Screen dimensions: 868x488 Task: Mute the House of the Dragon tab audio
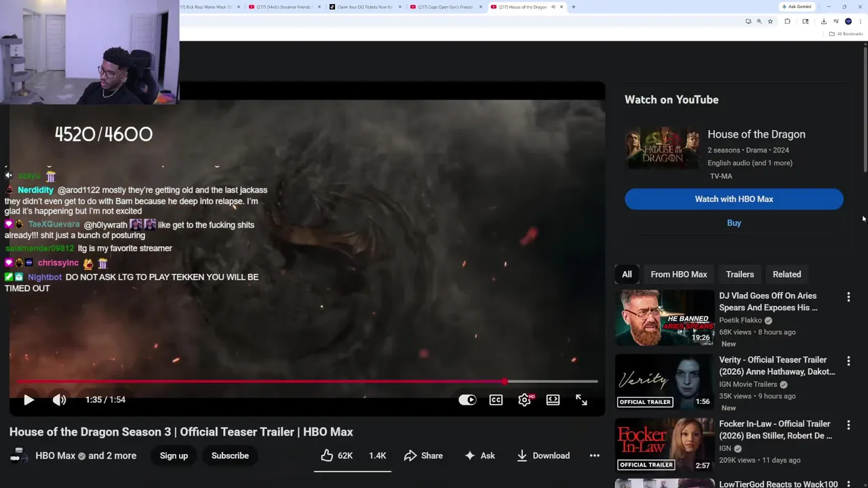point(553,7)
